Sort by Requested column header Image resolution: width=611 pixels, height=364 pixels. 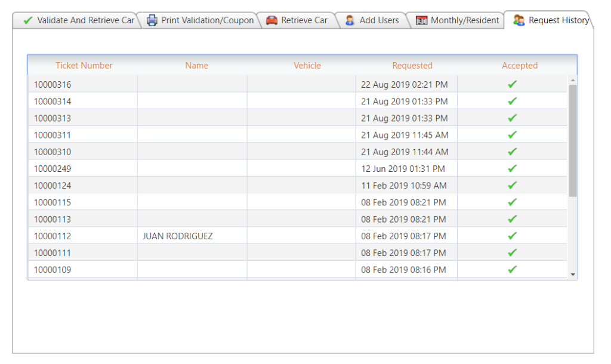[x=412, y=66]
